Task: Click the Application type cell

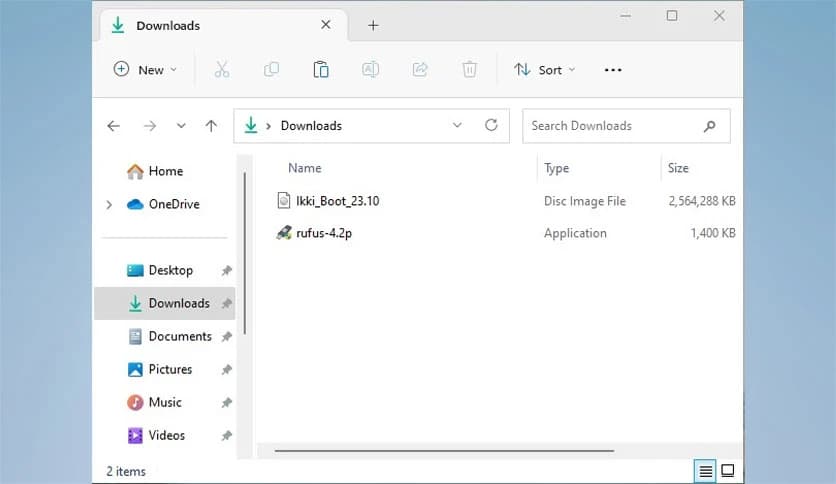Action: 575,233
